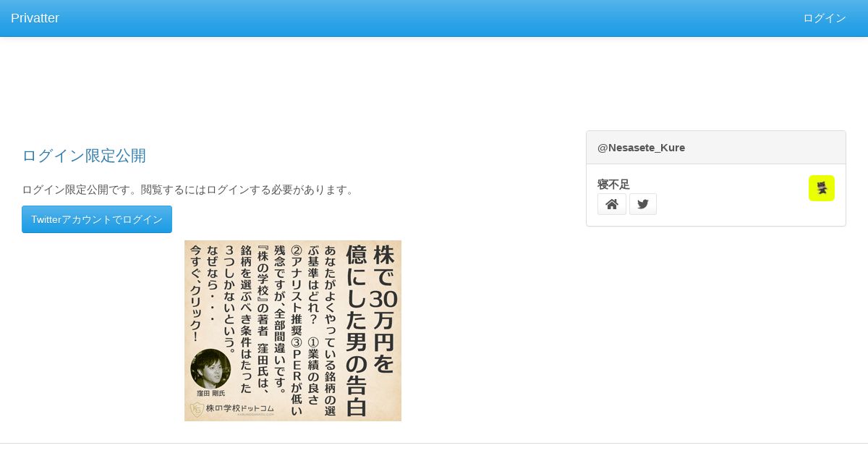The width and height of the screenshot is (868, 456).
Task: Click the 窪田 剛氏 caption under the portrait
Action: tap(211, 393)
